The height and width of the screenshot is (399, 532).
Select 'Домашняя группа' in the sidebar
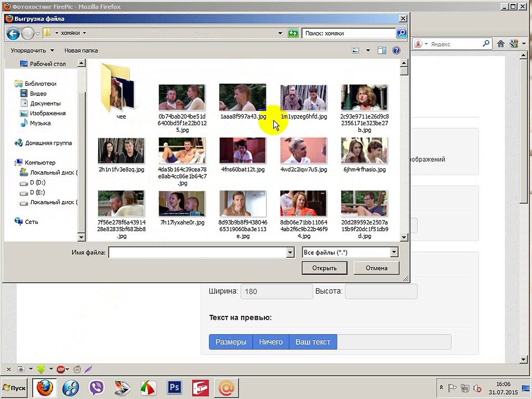(x=43, y=143)
